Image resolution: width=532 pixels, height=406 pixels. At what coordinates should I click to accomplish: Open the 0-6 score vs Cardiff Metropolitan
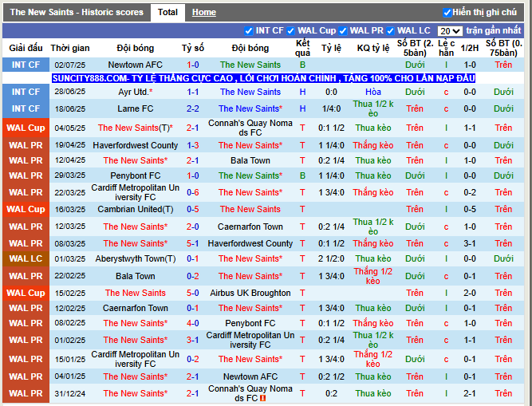[x=193, y=192]
